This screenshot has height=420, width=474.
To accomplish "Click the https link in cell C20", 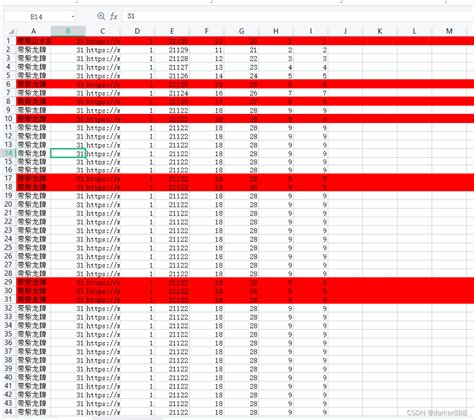I will 103,205.
